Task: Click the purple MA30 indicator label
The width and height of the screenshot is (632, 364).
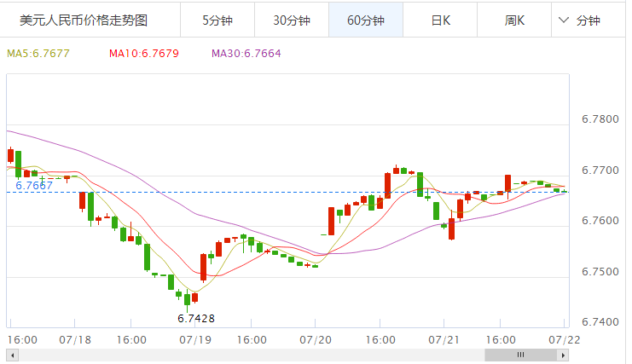Action: (x=246, y=54)
